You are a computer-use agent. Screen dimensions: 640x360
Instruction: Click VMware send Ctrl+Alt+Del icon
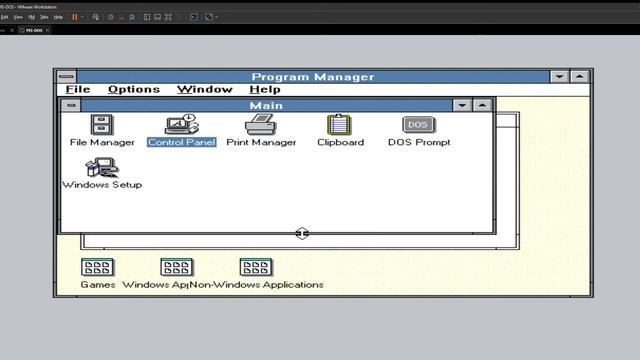click(96, 17)
